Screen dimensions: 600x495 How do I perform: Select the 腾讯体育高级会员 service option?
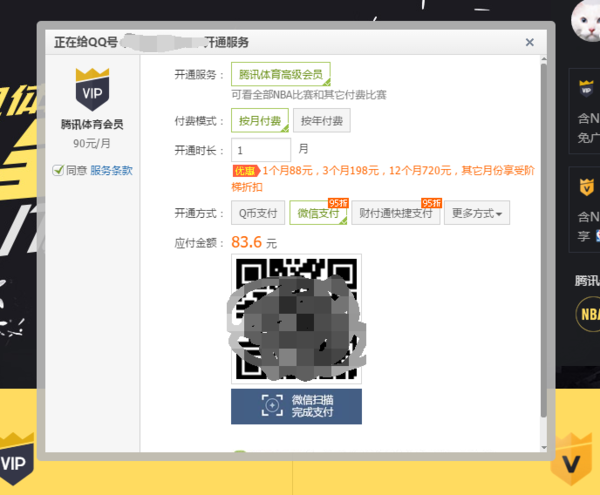(x=281, y=74)
